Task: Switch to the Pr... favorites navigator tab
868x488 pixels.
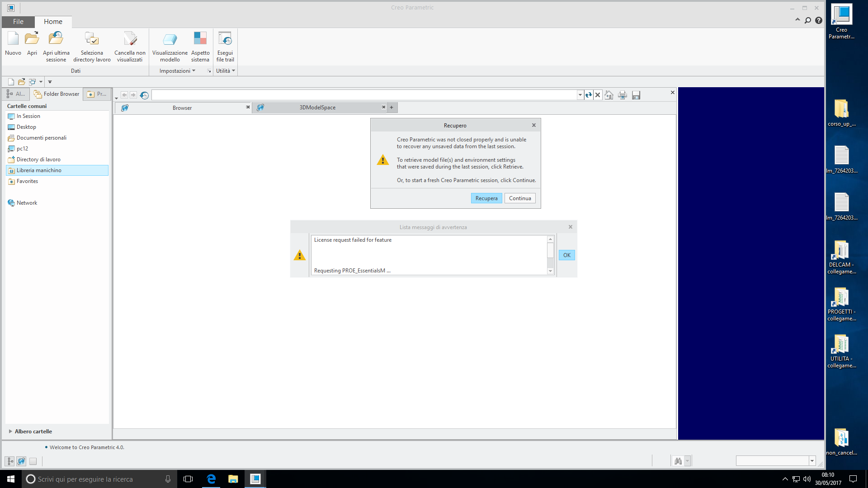Action: click(97, 94)
